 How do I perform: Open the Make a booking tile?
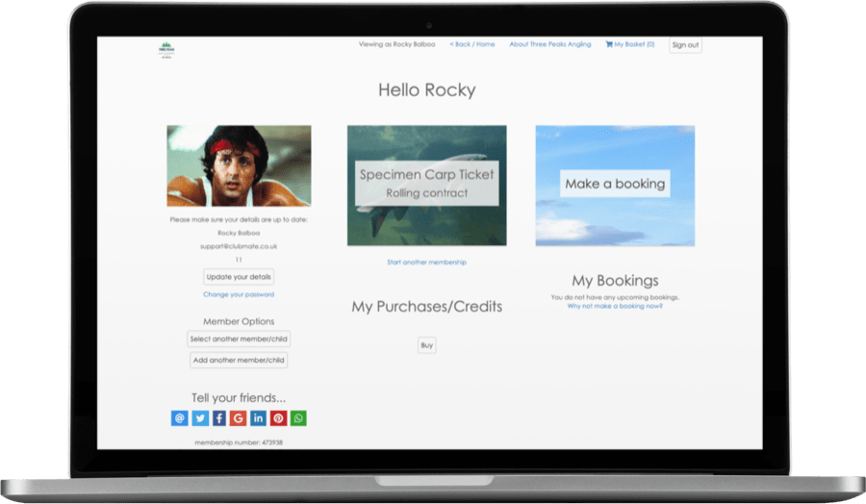point(615,185)
